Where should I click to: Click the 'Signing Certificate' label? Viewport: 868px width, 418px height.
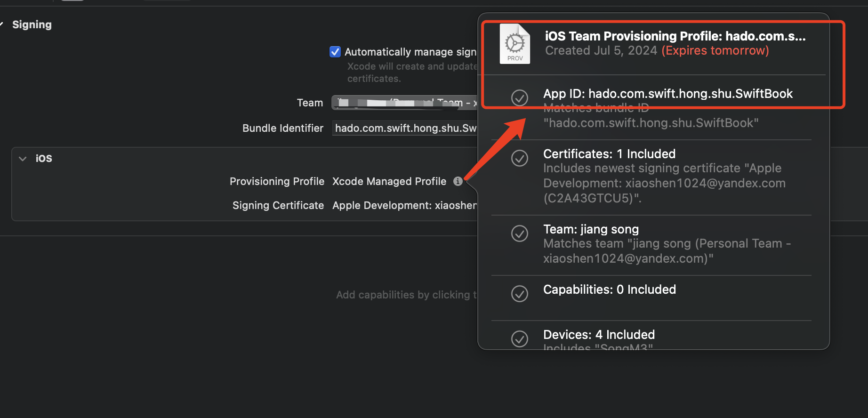coord(278,205)
